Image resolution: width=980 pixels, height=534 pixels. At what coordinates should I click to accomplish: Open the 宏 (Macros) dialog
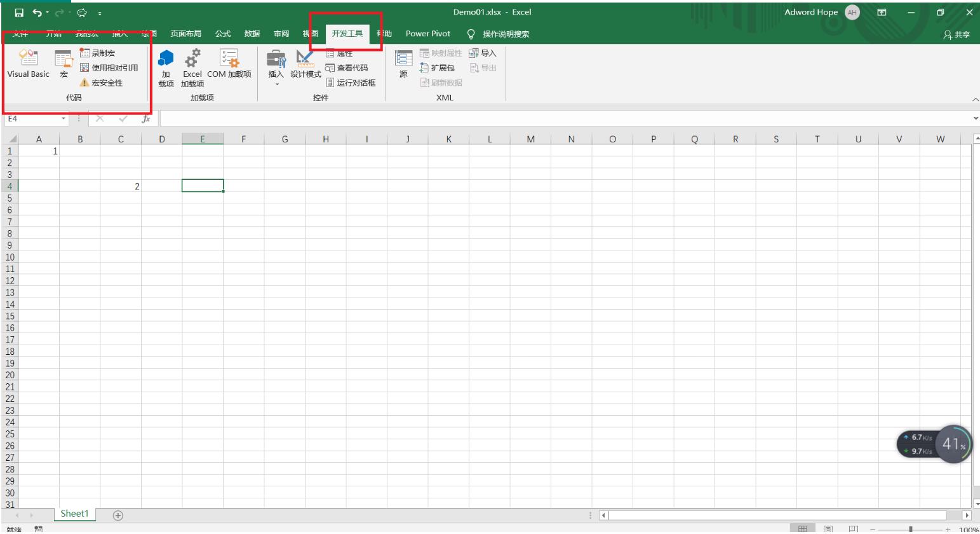click(x=64, y=64)
